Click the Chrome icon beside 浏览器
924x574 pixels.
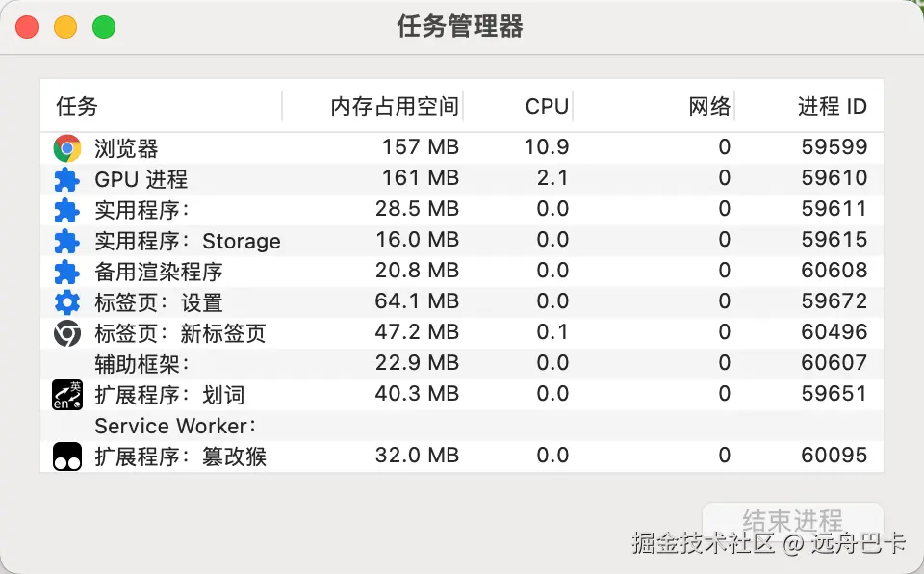coord(66,148)
